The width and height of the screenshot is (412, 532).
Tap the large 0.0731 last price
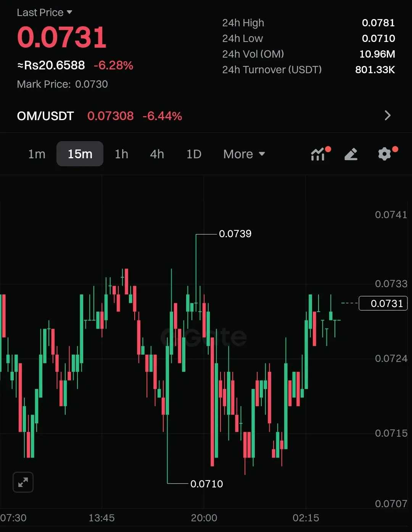coord(62,37)
